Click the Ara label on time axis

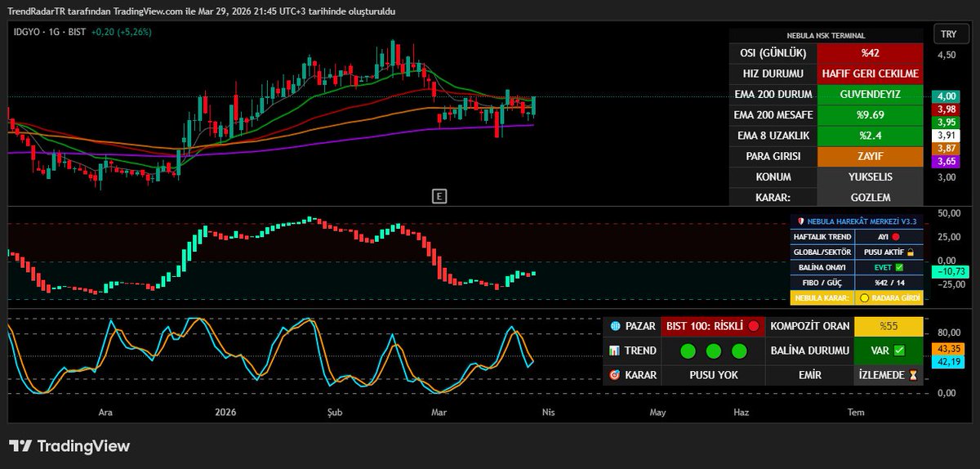coord(105,413)
